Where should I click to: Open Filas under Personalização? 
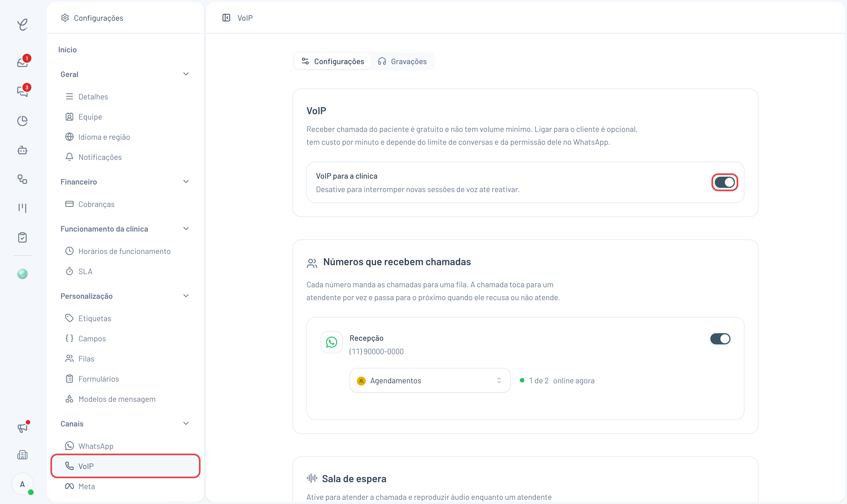[x=125, y=359]
